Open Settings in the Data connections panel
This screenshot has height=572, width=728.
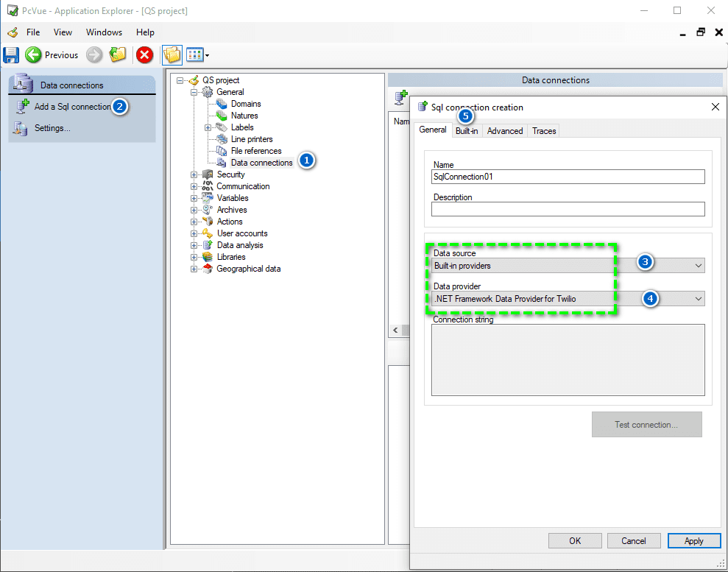click(x=52, y=128)
